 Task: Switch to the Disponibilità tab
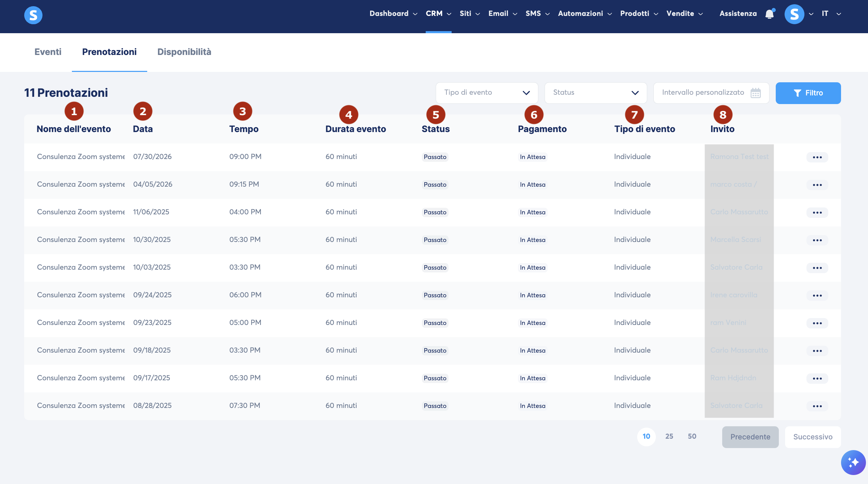184,52
